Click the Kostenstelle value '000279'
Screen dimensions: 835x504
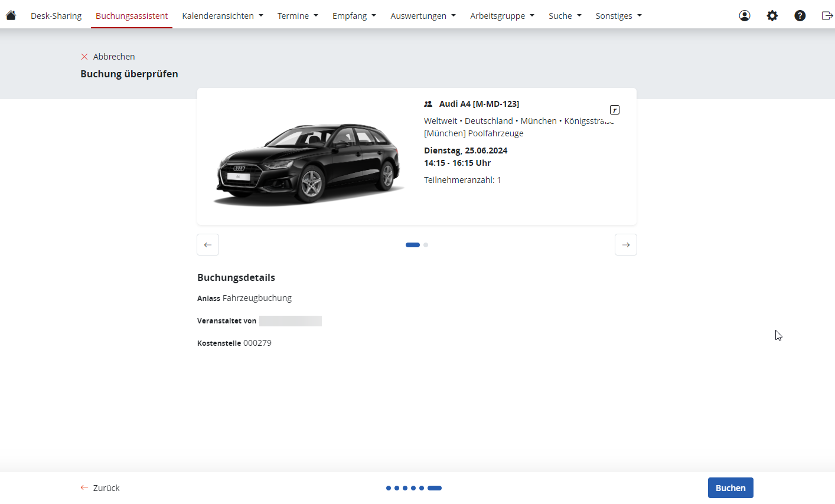257,343
